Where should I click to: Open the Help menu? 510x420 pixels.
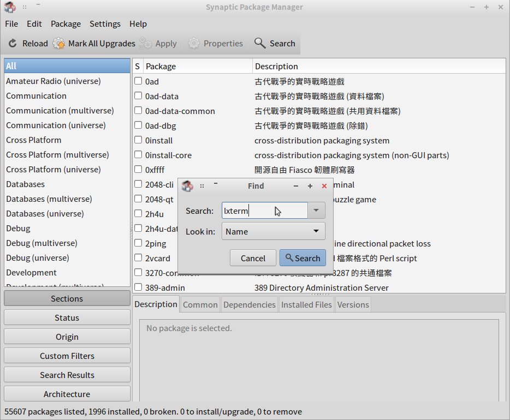(x=138, y=23)
